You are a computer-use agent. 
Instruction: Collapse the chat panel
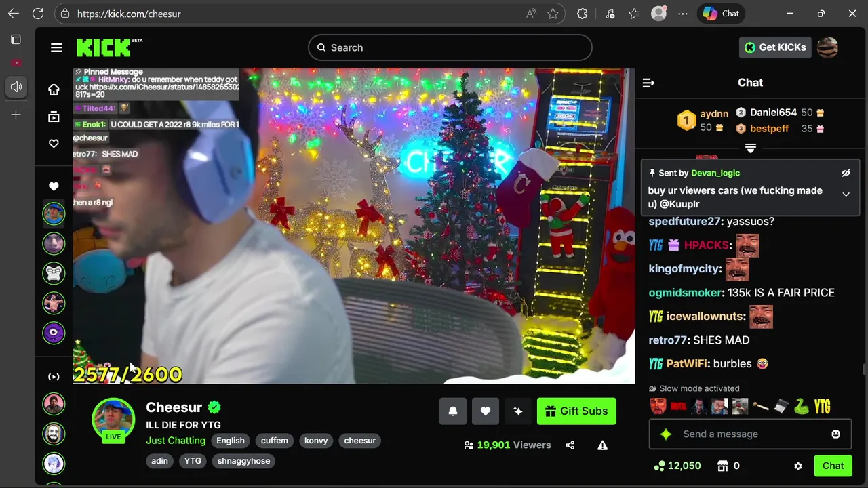648,83
